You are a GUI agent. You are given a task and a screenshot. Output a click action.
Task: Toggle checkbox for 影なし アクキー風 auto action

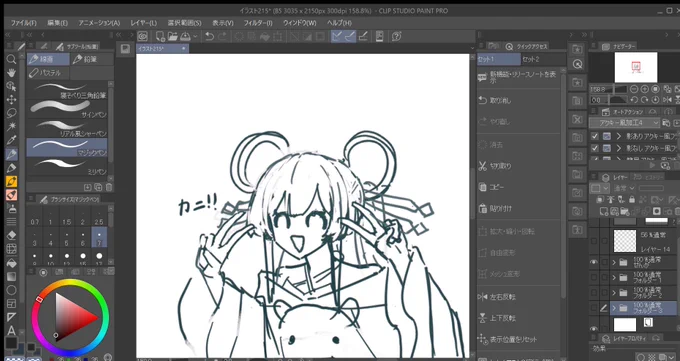point(595,148)
